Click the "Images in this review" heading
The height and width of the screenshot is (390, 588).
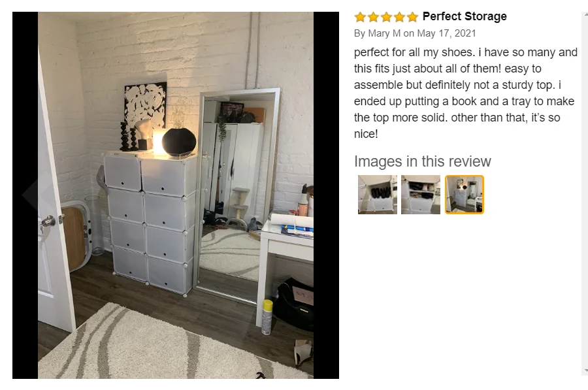(422, 161)
